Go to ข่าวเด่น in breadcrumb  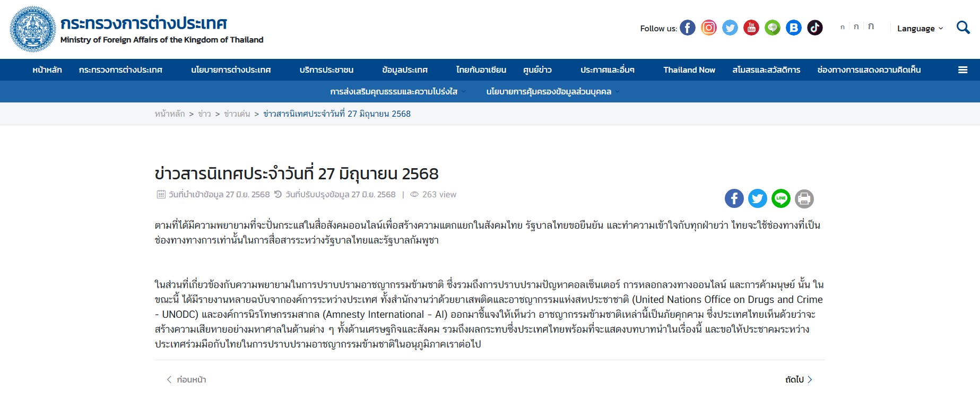[x=237, y=114]
